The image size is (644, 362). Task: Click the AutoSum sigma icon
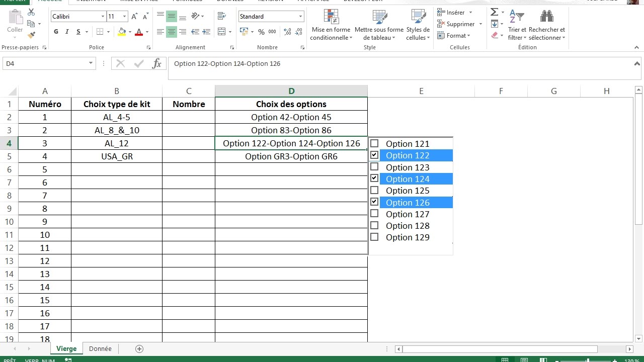pos(495,12)
